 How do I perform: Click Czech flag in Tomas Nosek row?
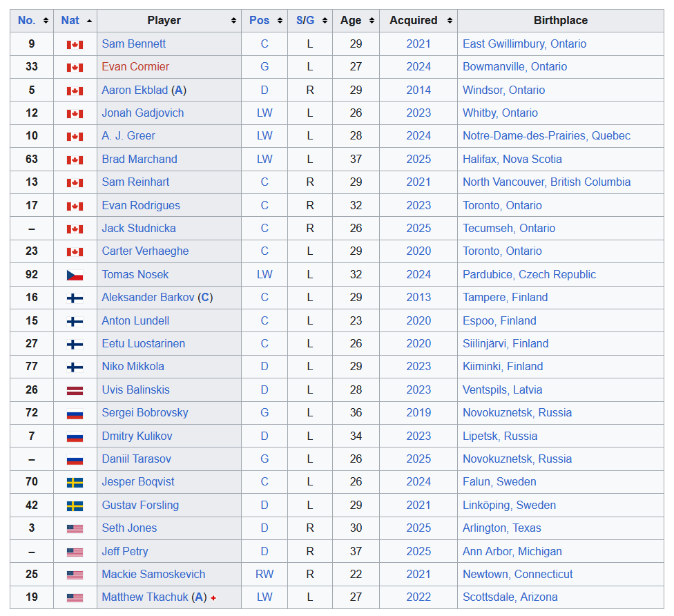click(x=75, y=275)
